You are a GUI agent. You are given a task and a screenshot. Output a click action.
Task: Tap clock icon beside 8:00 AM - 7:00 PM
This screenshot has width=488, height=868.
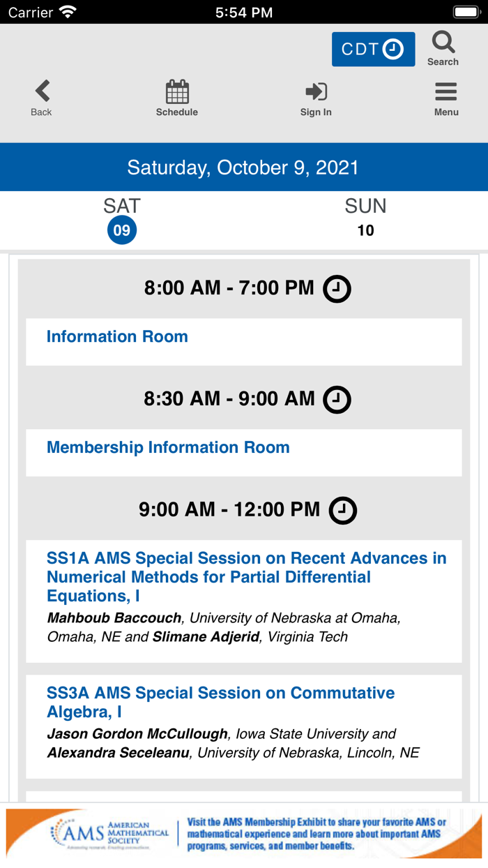337,289
